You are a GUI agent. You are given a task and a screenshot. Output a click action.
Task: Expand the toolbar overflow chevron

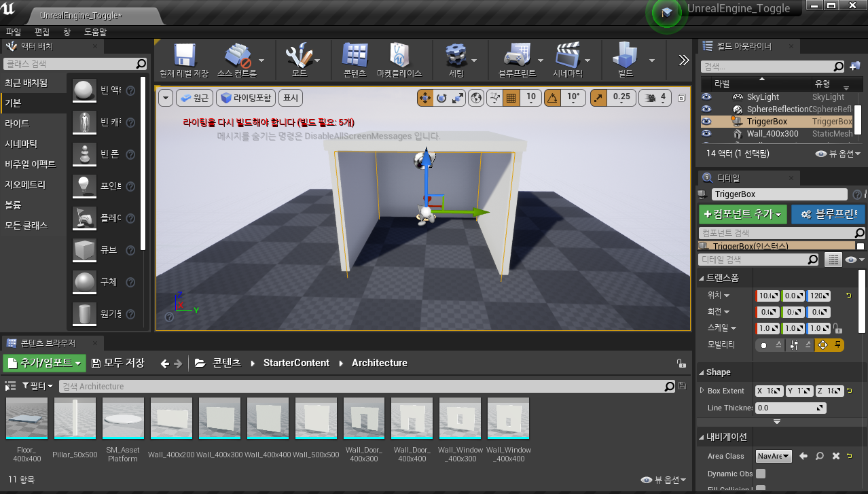[684, 60]
